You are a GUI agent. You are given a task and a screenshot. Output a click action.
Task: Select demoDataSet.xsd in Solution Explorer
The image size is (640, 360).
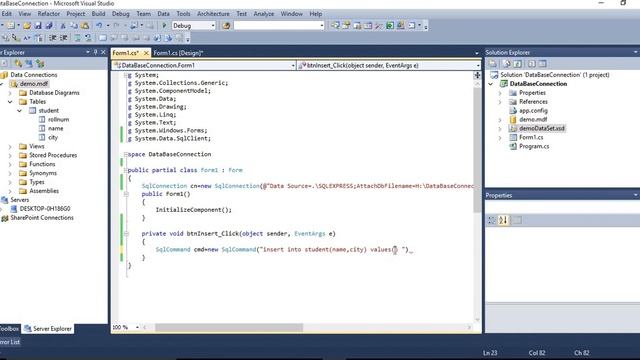[542, 129]
